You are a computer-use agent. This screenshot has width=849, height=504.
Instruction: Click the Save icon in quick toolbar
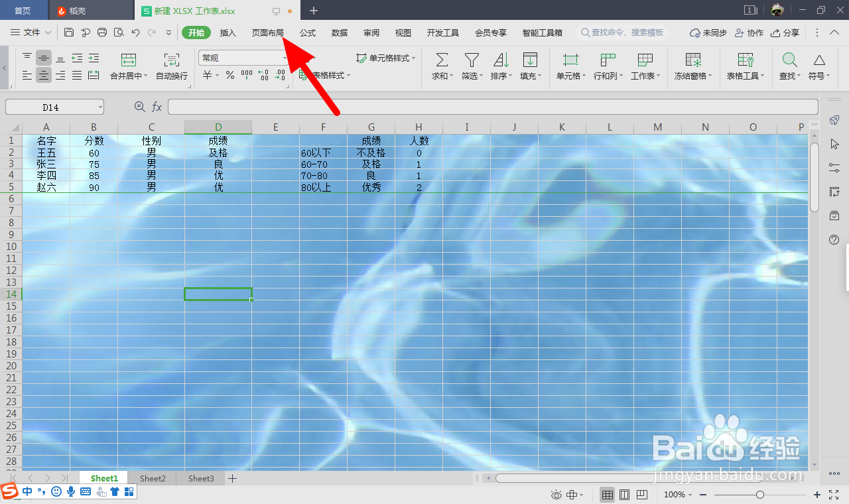(69, 32)
